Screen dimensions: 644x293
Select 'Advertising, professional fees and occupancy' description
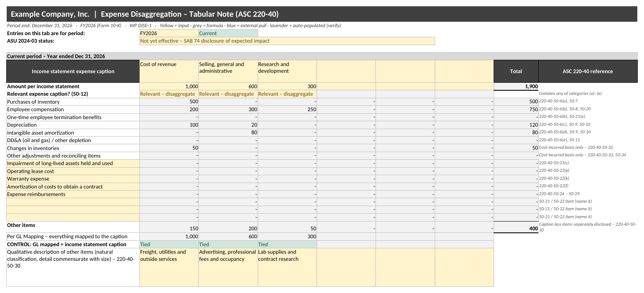point(228,267)
